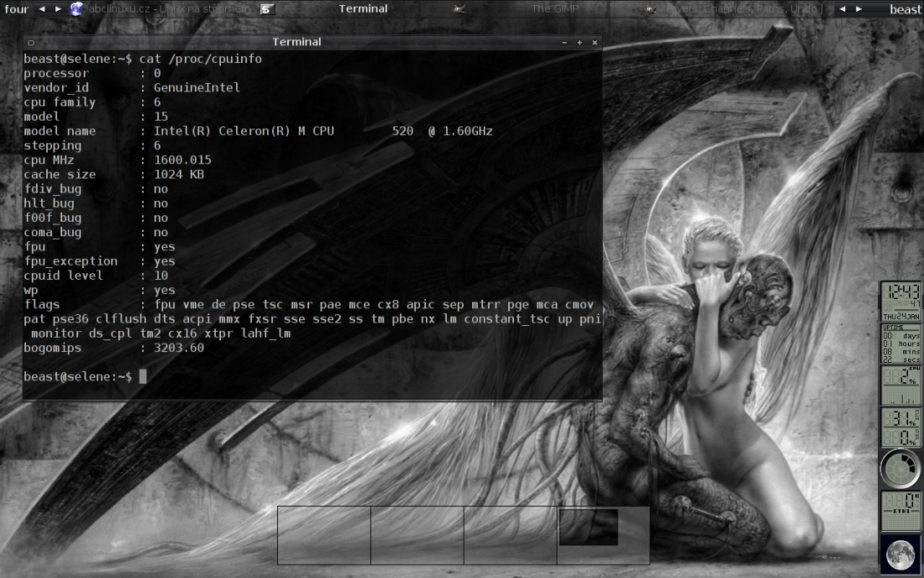
Task: Click the ETH1 network monitor dock applet
Action: (x=900, y=512)
